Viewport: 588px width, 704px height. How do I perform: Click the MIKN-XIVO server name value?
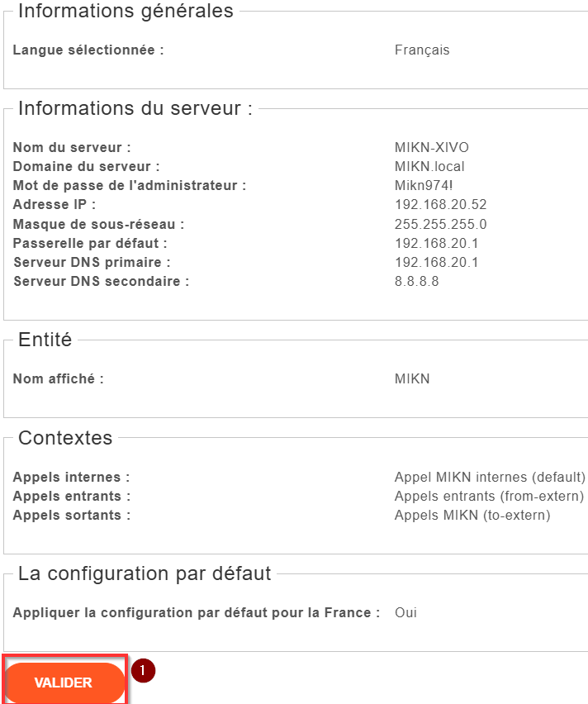[x=431, y=147]
